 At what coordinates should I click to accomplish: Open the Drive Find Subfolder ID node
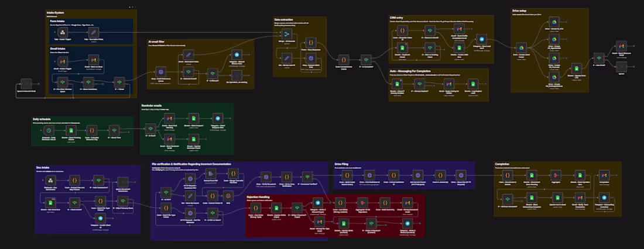[x=368, y=175]
